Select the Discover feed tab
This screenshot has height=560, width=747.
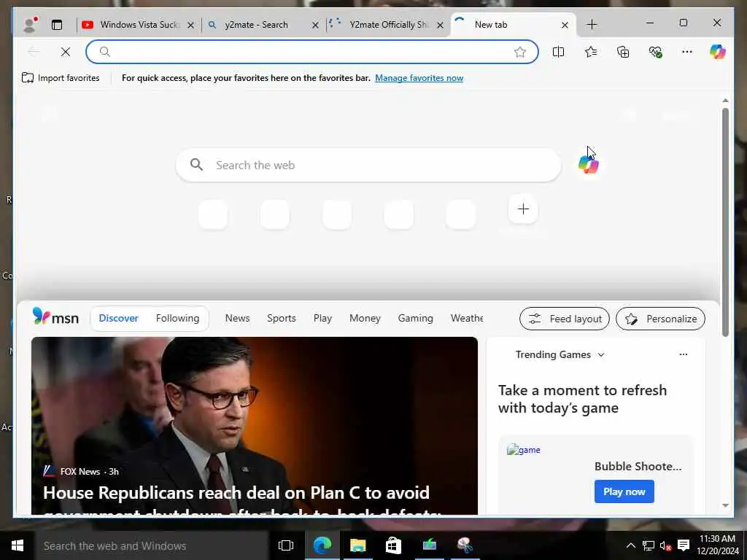pos(119,318)
